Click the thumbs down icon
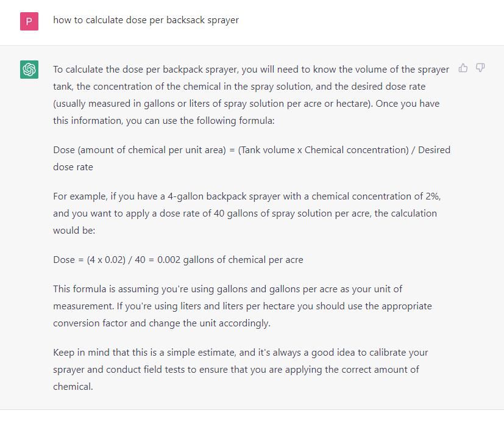The image size is (504, 424). point(480,68)
